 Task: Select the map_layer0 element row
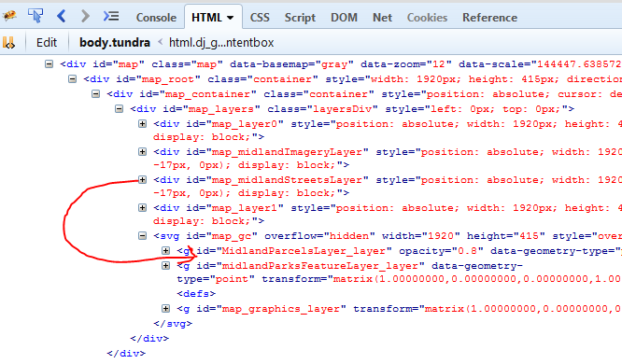pyautogui.click(x=388, y=131)
